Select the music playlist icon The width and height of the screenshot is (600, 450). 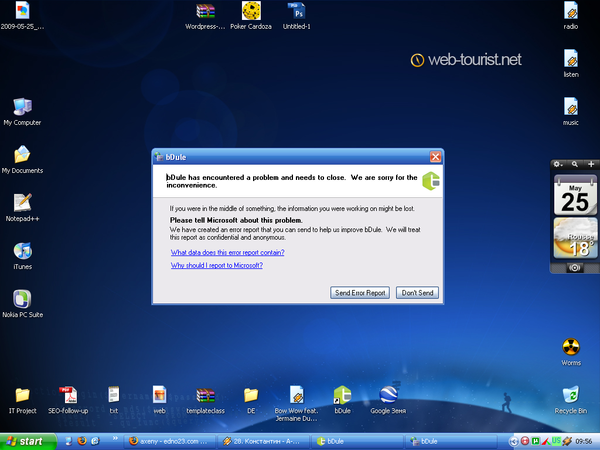tap(571, 111)
